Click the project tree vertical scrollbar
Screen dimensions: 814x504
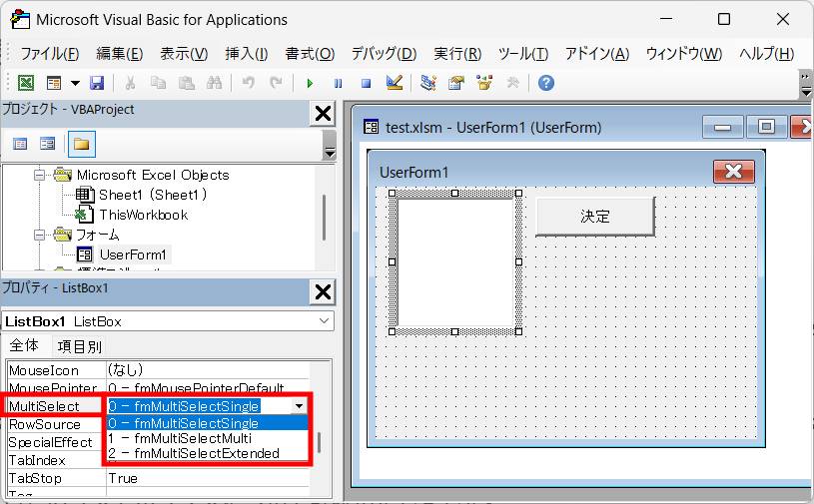click(x=324, y=218)
